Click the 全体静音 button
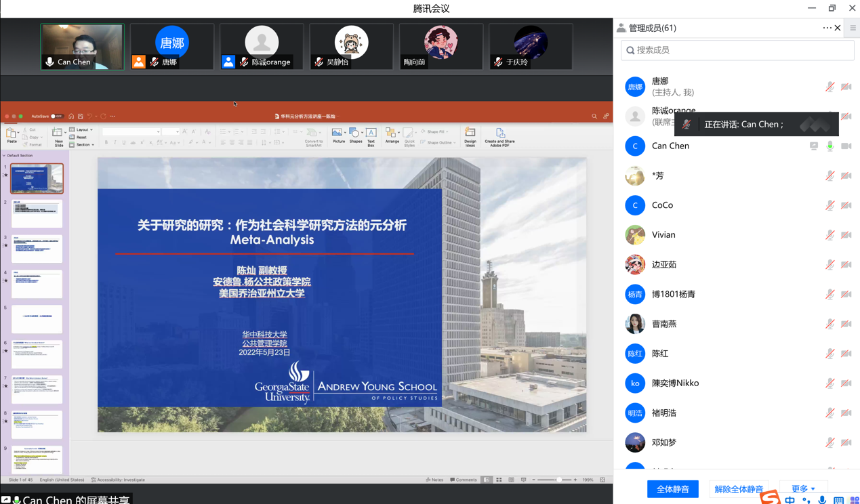Screen dimensions: 860x504 coord(672,488)
